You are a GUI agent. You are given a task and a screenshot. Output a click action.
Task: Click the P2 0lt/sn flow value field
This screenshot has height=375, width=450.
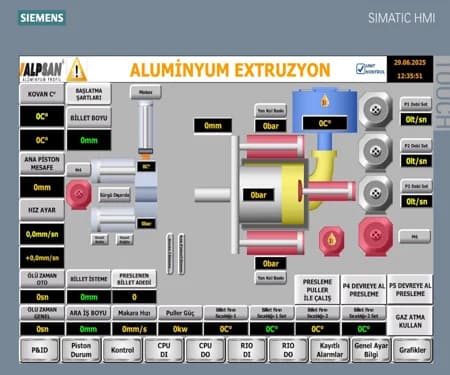point(416,161)
